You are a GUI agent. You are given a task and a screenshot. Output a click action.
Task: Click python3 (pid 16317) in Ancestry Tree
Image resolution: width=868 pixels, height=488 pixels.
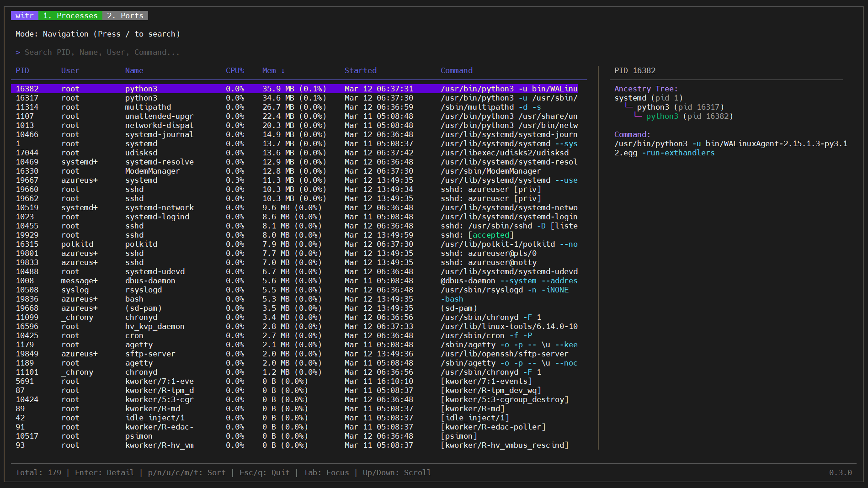(681, 107)
